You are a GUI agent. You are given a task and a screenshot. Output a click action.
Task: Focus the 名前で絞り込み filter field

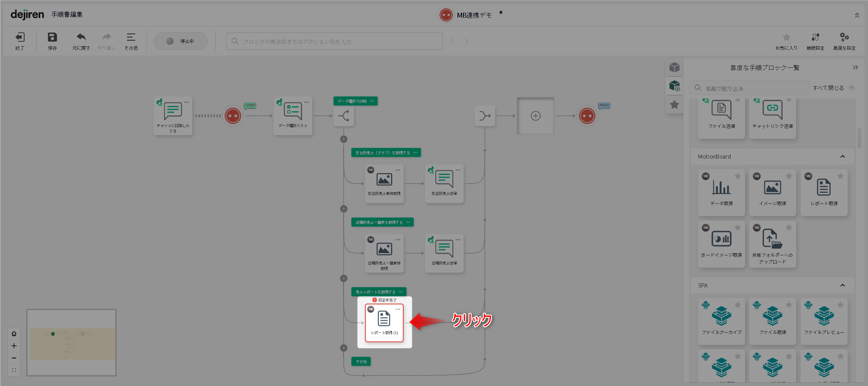coord(749,88)
